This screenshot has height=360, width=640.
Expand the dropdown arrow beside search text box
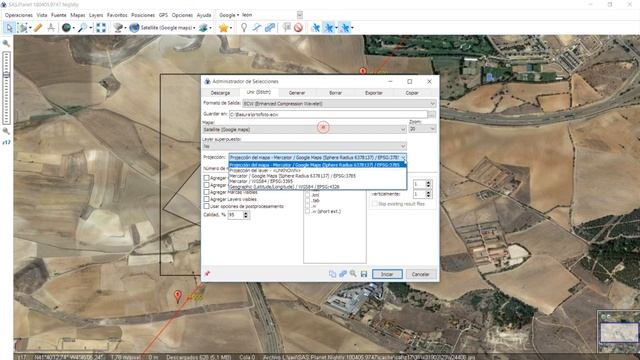[300, 15]
